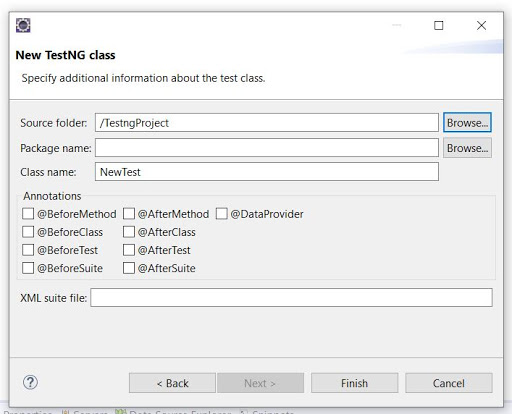
Task: Browse for the source folder
Action: (x=467, y=123)
